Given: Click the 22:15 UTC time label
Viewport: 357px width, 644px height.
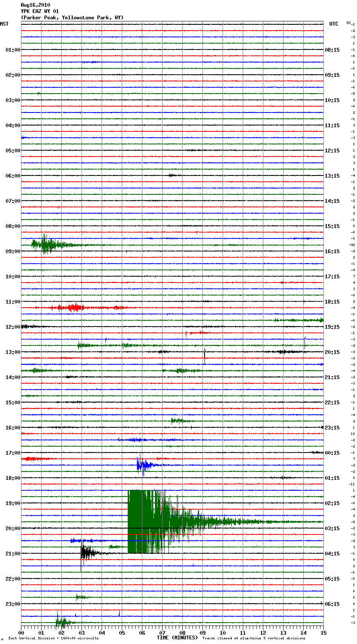Looking at the screenshot, I should 332,403.
